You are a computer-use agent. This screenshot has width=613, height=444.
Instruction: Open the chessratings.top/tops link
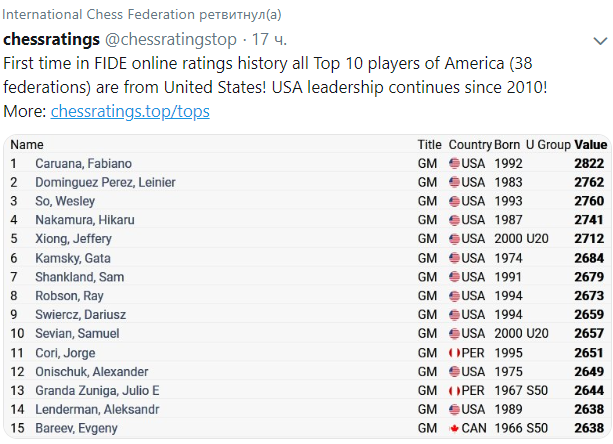(130, 111)
